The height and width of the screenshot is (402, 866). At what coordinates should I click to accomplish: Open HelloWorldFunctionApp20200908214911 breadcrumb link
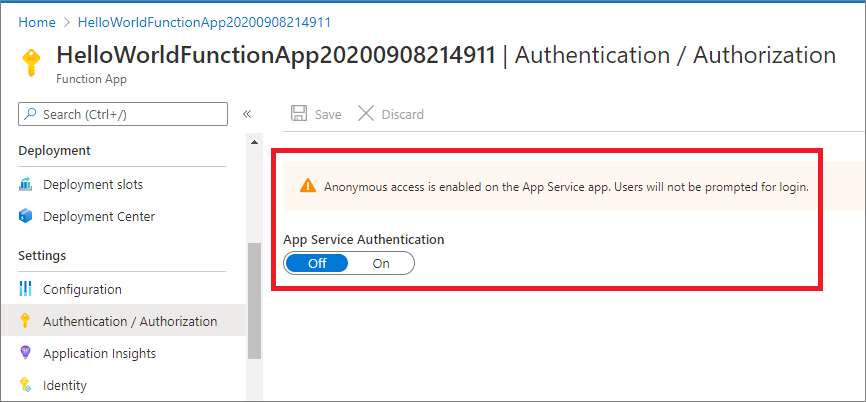tap(204, 22)
